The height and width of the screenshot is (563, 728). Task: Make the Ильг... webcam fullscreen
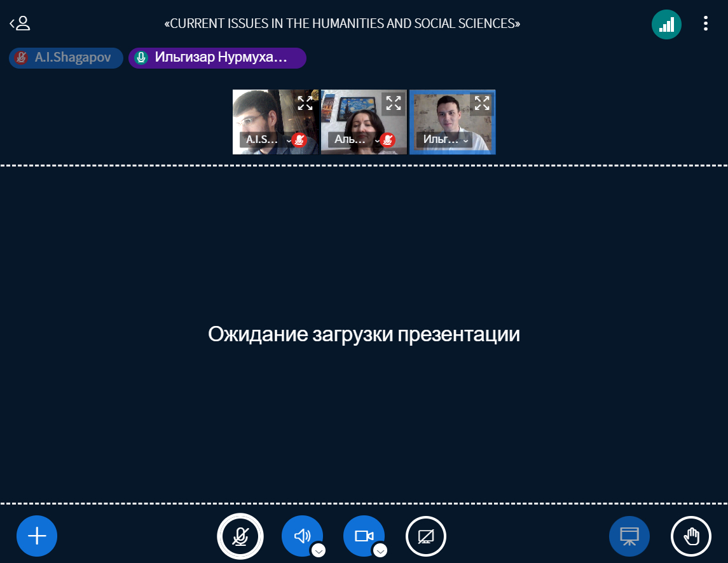[x=482, y=103]
